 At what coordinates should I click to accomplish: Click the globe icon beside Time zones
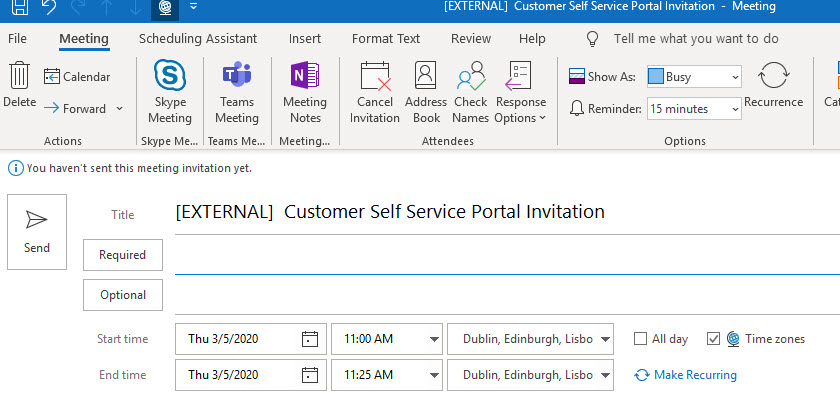pyautogui.click(x=733, y=339)
